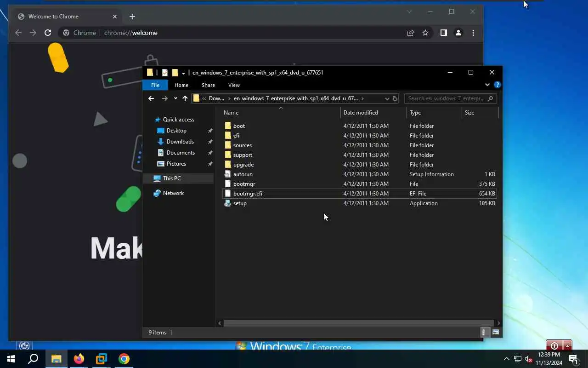The image size is (588, 368).
Task: Open Documents in navigation pane
Action: pos(181,152)
